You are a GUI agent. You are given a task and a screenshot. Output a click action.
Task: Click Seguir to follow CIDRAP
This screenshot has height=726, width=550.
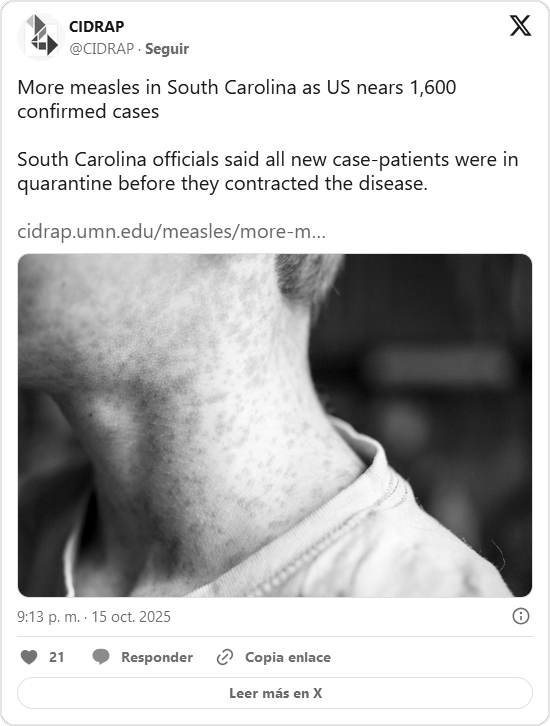167,49
